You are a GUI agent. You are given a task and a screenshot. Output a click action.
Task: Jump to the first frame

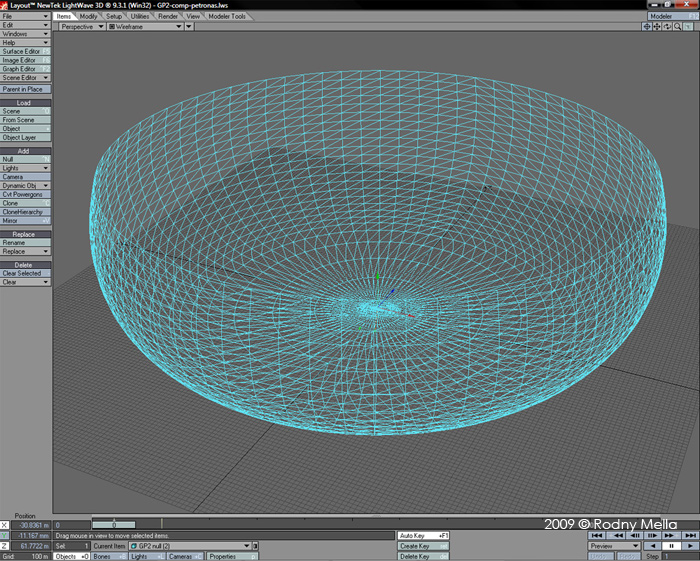tap(597, 535)
